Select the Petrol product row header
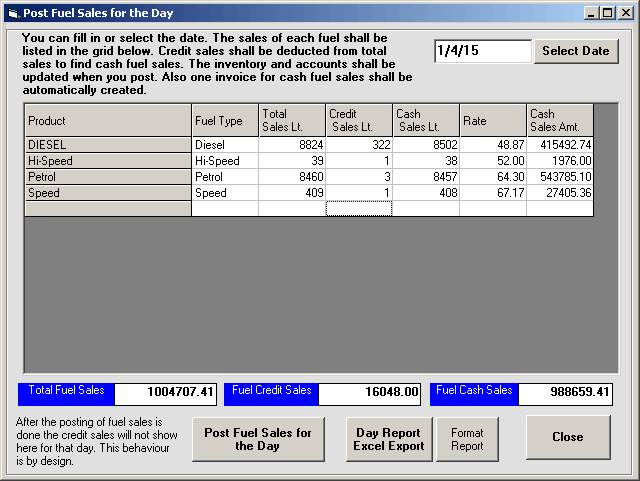 (108, 177)
